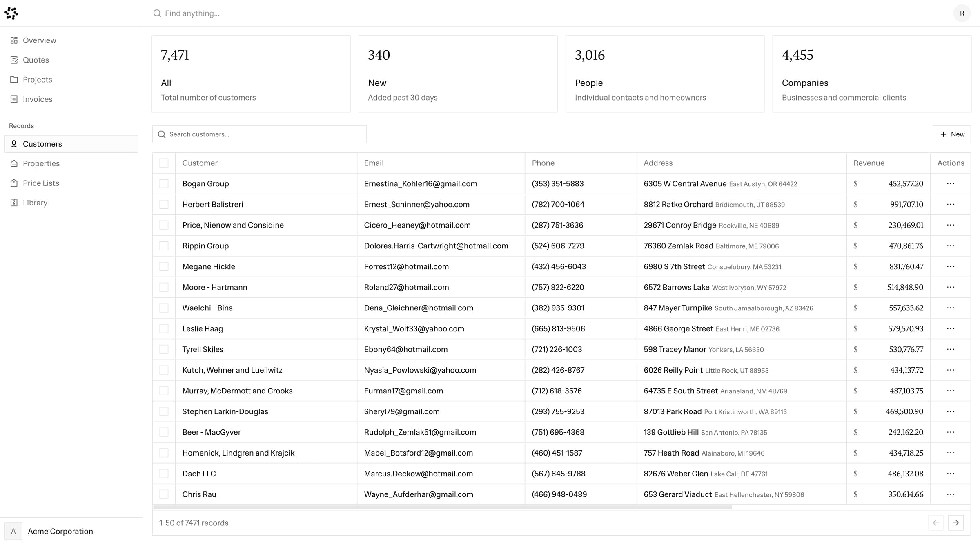
Task: Click the app logo in the top-left corner
Action: point(11,13)
